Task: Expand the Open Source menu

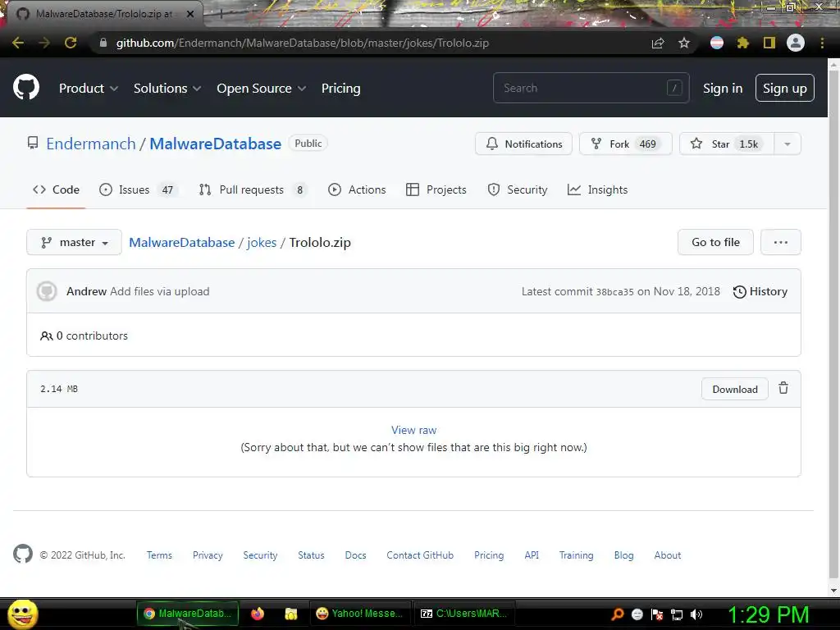Action: click(262, 89)
